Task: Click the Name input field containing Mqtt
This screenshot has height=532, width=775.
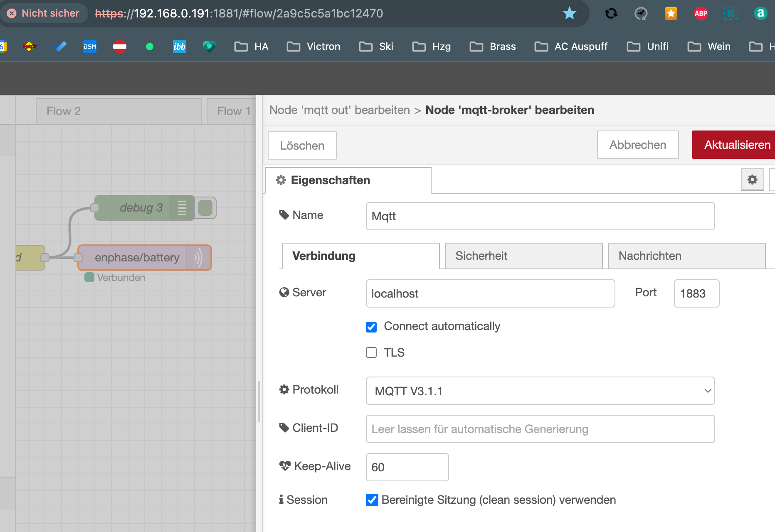Action: point(540,216)
